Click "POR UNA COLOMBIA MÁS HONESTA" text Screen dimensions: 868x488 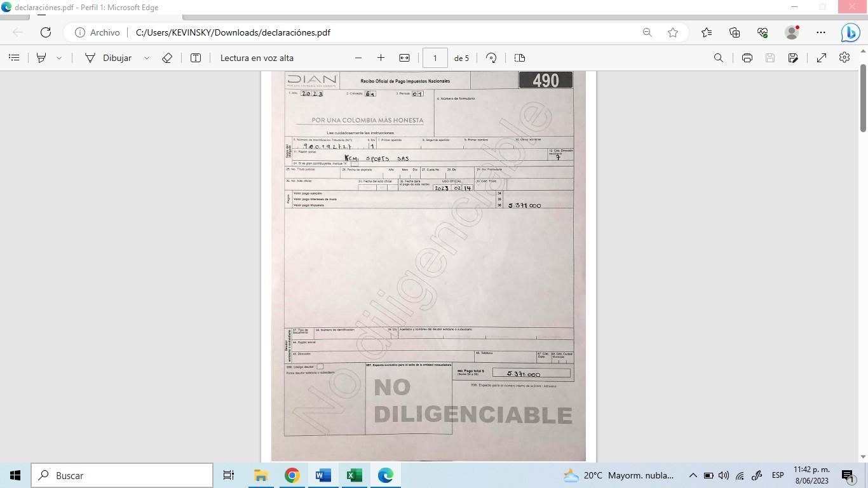click(x=368, y=120)
